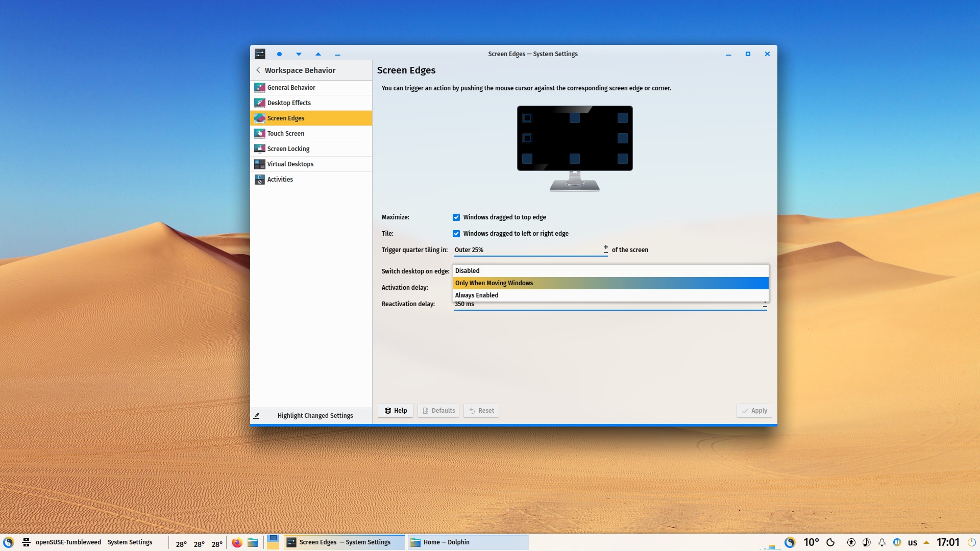Click the Apply button
Image resolution: width=980 pixels, height=551 pixels.
point(754,411)
